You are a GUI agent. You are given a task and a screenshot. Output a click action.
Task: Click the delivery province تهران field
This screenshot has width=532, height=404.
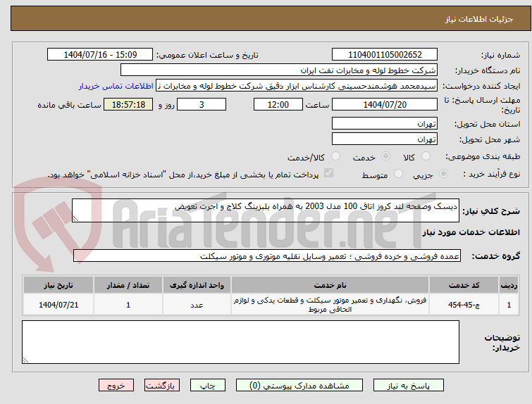coord(385,123)
